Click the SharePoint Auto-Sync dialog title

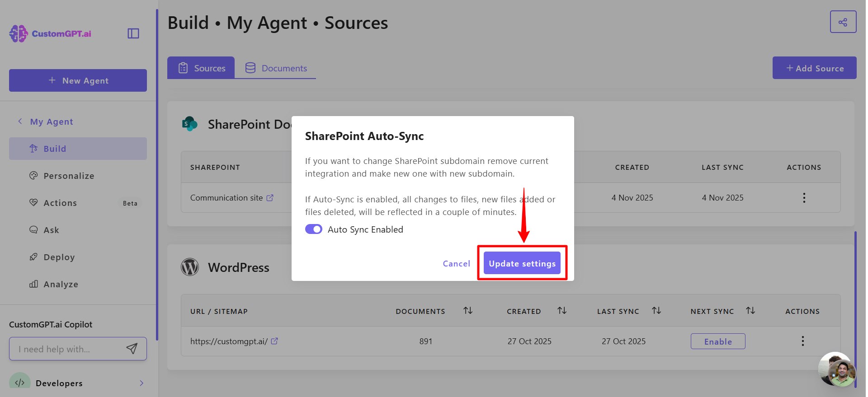point(364,136)
